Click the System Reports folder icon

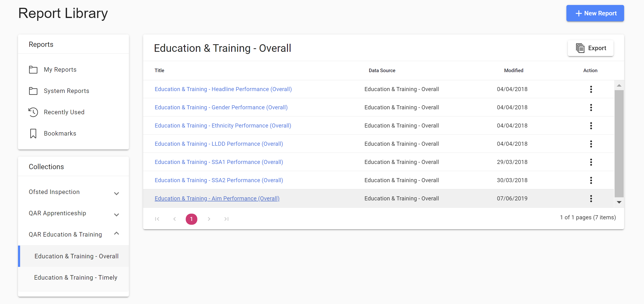click(33, 91)
